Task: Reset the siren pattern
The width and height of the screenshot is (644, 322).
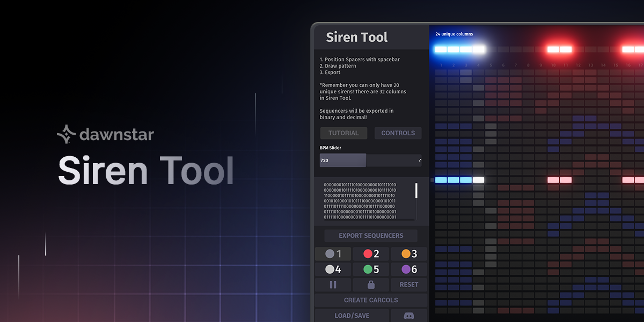Action: (408, 284)
